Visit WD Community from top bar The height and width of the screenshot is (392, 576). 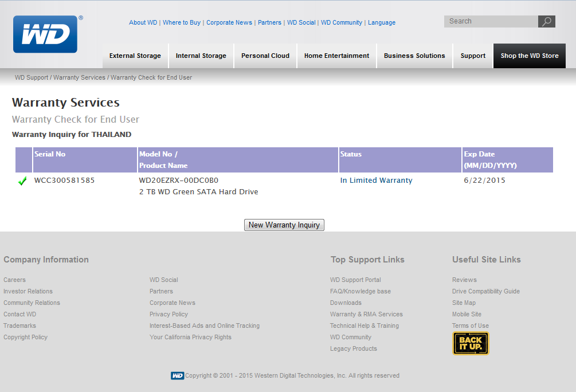click(x=342, y=22)
